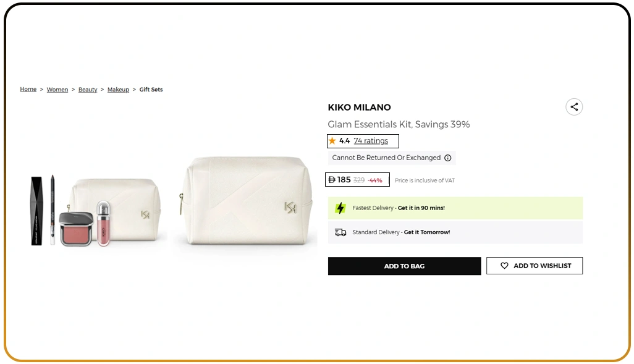The width and height of the screenshot is (634, 364).
Task: Click the Makeup breadcrumb link
Action: click(x=118, y=89)
